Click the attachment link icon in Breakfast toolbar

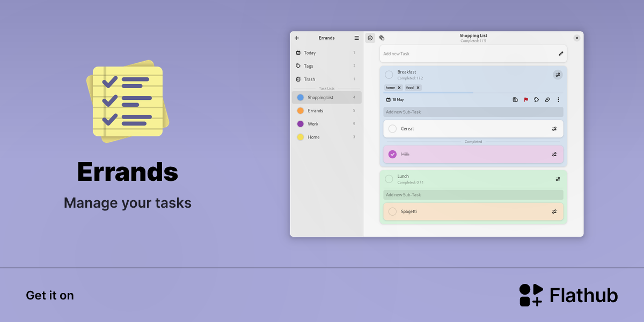[547, 100]
